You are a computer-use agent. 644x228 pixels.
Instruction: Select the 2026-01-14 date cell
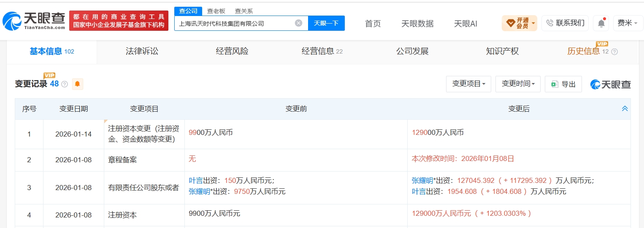tap(73, 134)
